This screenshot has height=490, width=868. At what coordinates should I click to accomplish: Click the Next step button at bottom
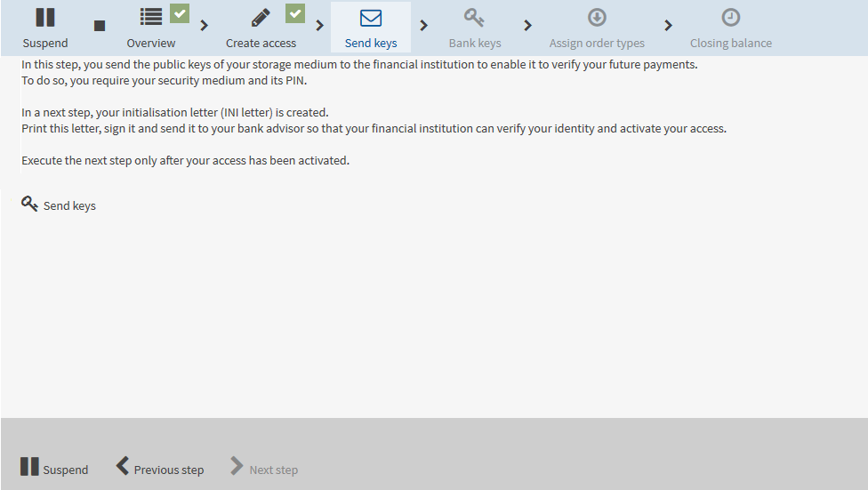click(x=264, y=467)
